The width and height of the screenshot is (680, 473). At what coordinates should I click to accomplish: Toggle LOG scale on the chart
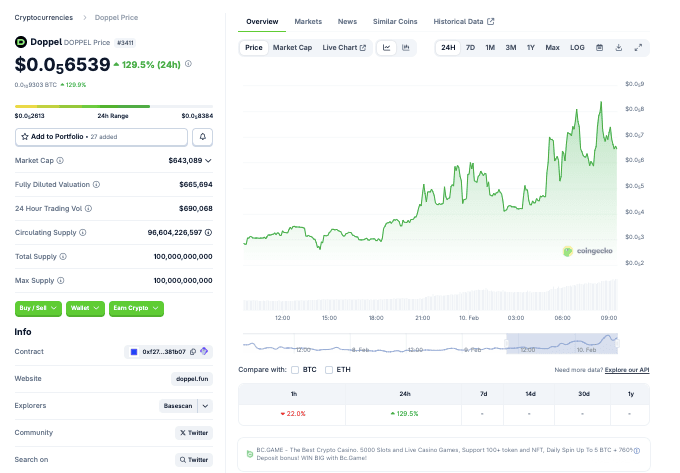577,47
